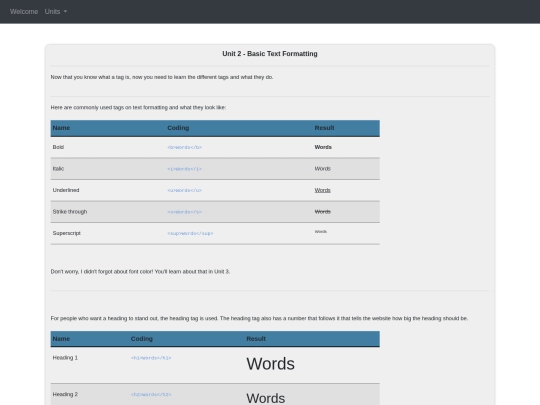Click the italic Words result

tap(322, 169)
